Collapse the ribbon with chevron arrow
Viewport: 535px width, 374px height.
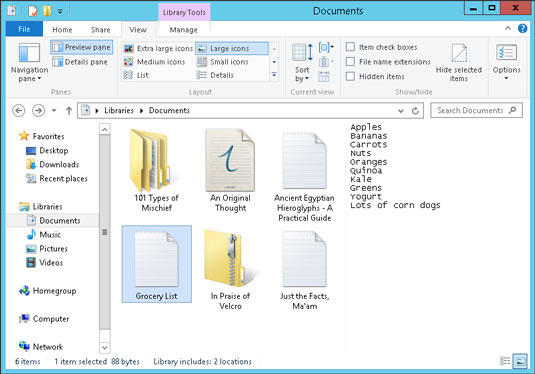pyautogui.click(x=508, y=28)
